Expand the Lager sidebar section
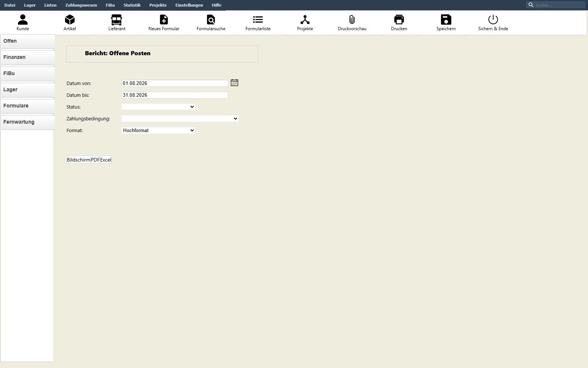The image size is (588, 368). click(28, 90)
